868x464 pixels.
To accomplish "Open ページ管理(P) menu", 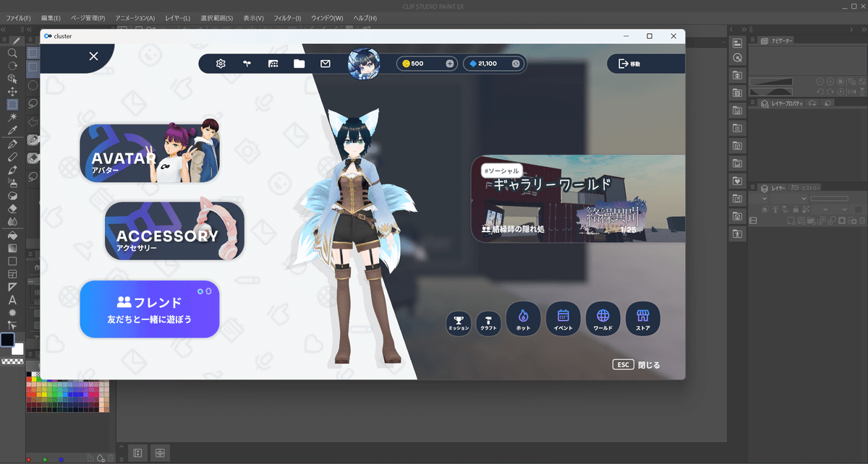I will (88, 17).
